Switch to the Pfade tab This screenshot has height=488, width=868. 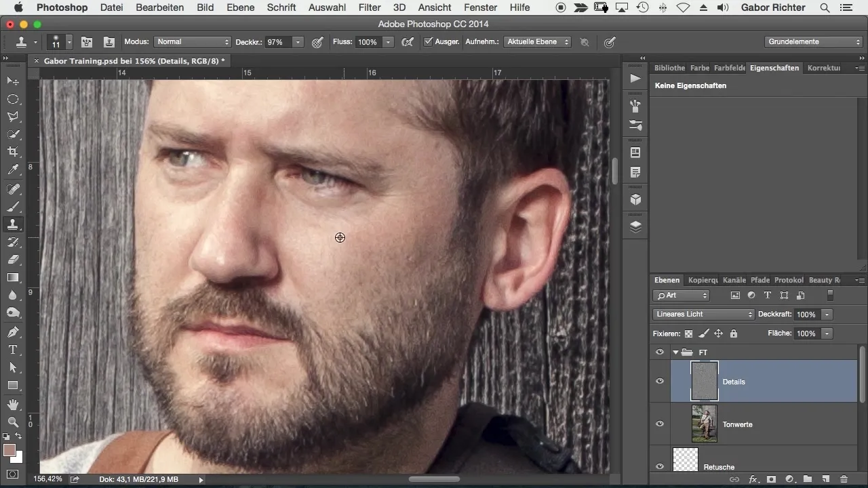pos(760,280)
